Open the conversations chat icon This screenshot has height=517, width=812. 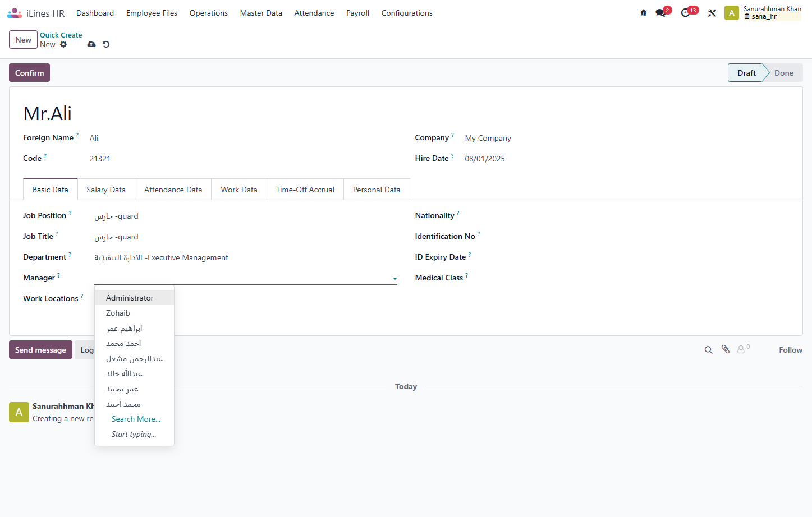pyautogui.click(x=661, y=13)
